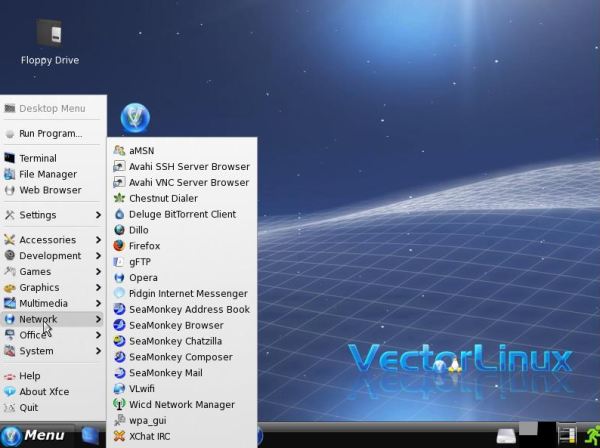This screenshot has width=600, height=448.
Task: Click the Graphics palette icon
Action: pyautogui.click(x=10, y=287)
